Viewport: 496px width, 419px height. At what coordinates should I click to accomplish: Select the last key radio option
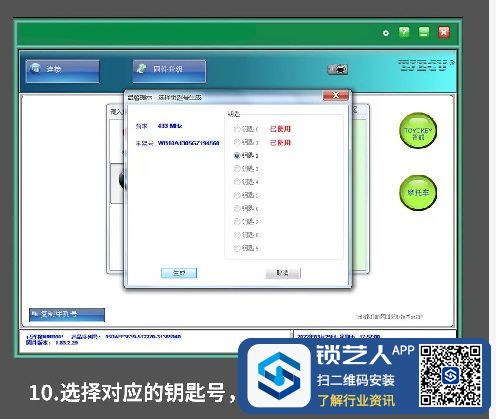(x=237, y=248)
